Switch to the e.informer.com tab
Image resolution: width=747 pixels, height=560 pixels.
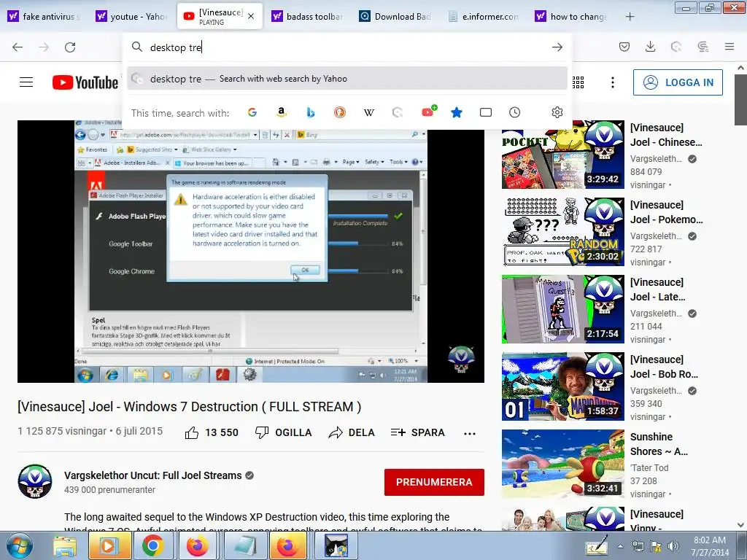[x=484, y=16]
